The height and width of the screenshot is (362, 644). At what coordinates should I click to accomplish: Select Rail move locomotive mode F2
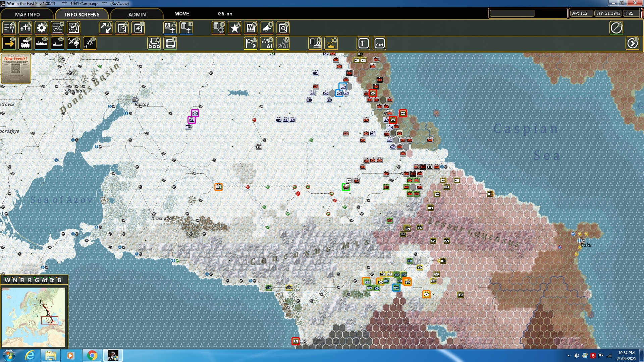pos(25,44)
